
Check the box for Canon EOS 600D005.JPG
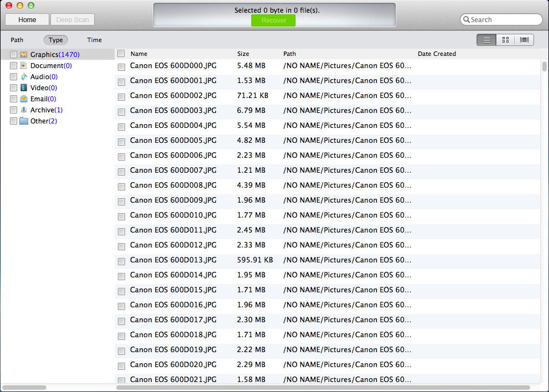122,142
